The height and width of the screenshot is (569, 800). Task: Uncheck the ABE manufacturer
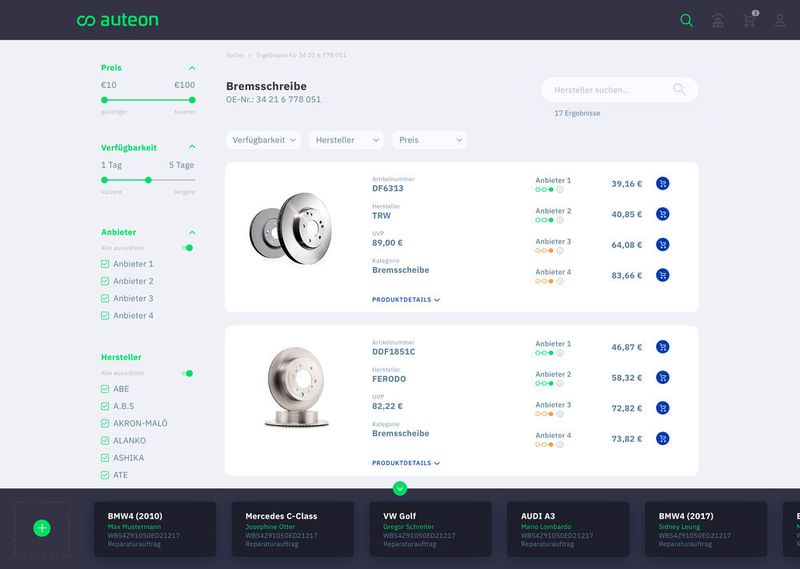(105, 389)
